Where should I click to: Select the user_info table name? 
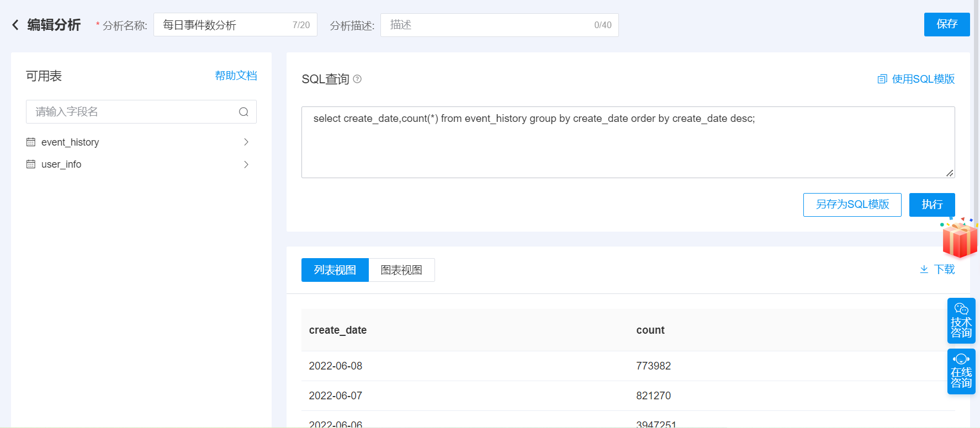pos(61,164)
